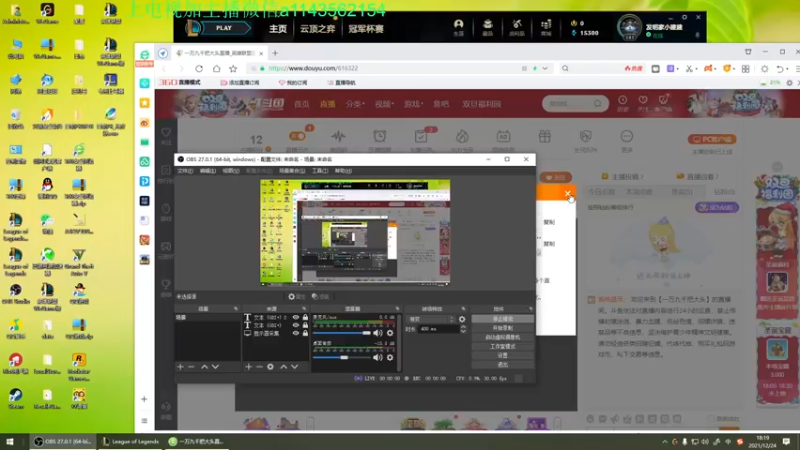Open the OBS 编辑 menu
The image size is (800, 450).
tap(208, 171)
